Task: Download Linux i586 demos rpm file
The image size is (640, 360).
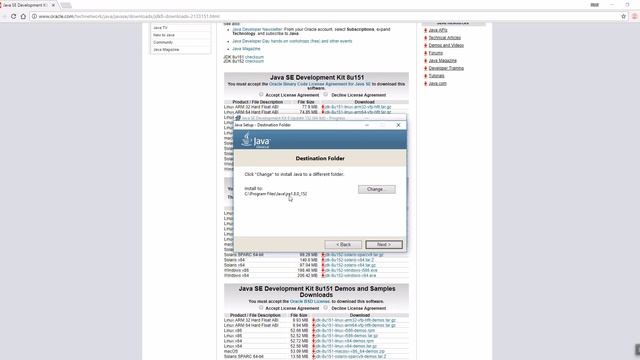Action: (344, 331)
